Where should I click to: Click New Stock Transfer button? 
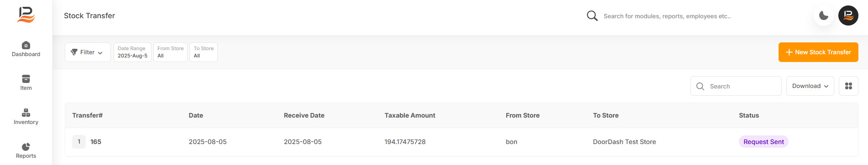[818, 52]
